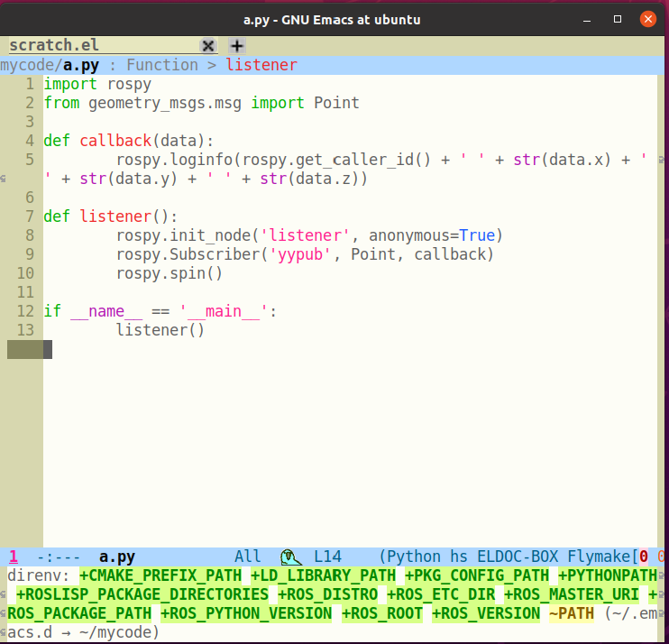
Task: Minimize the Emacs window
Action: tap(589, 19)
